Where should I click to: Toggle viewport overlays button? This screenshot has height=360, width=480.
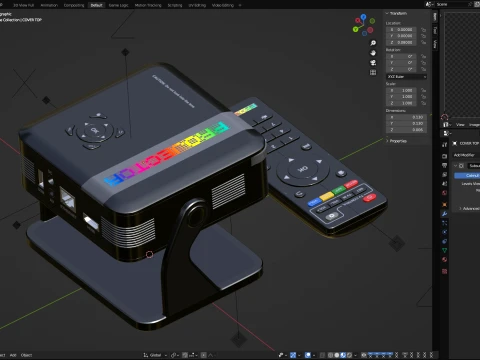tap(308, 355)
